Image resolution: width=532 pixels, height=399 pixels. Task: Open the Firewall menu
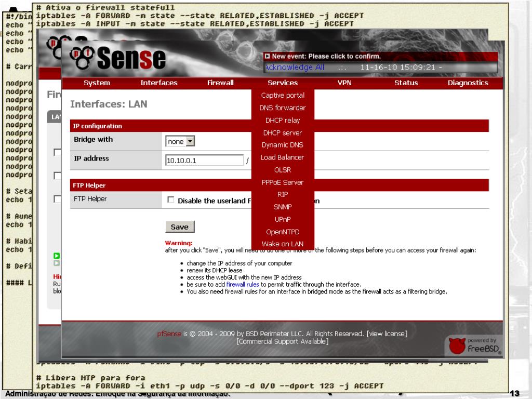click(x=220, y=83)
